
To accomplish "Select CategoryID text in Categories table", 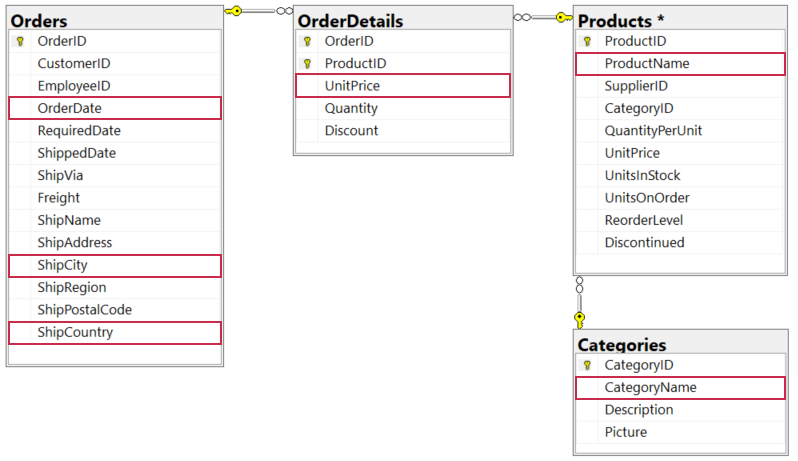I will click(639, 365).
